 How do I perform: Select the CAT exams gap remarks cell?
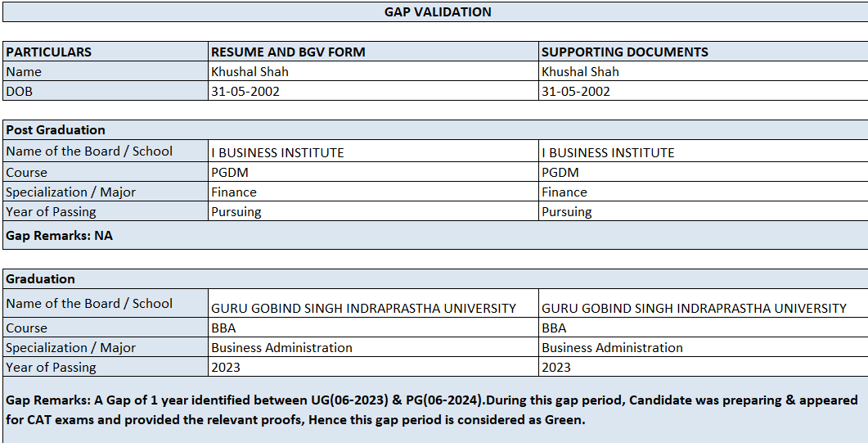435,409
